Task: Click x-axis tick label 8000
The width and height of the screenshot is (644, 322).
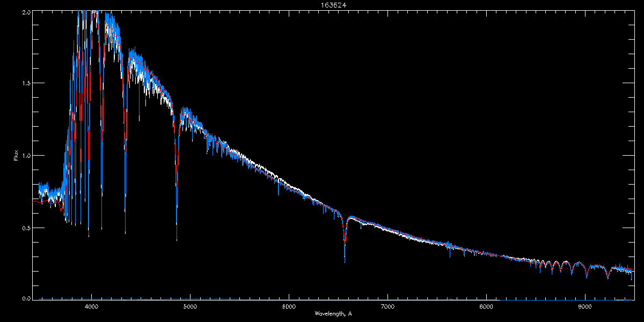Action: click(x=486, y=306)
